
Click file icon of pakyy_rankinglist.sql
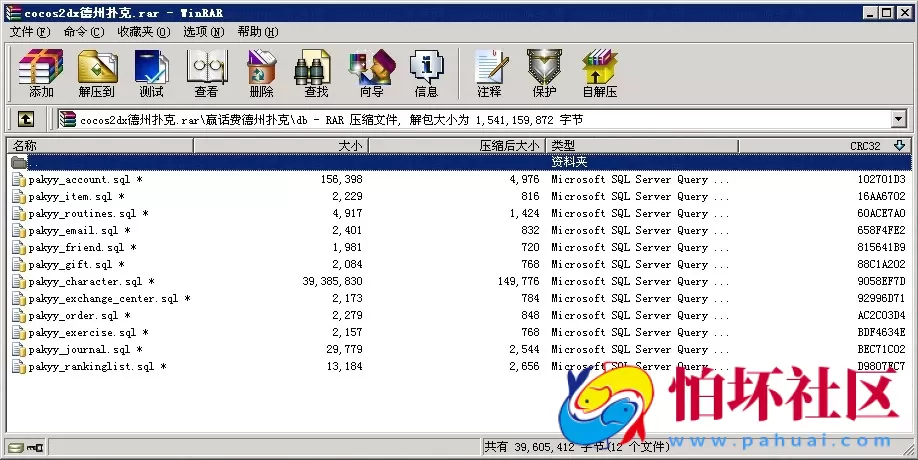click(19, 366)
